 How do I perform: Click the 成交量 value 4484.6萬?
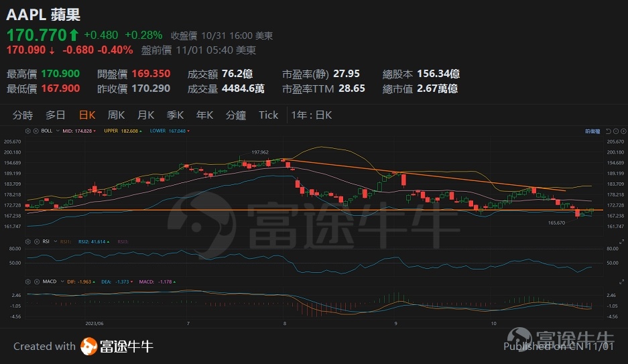pyautogui.click(x=243, y=88)
